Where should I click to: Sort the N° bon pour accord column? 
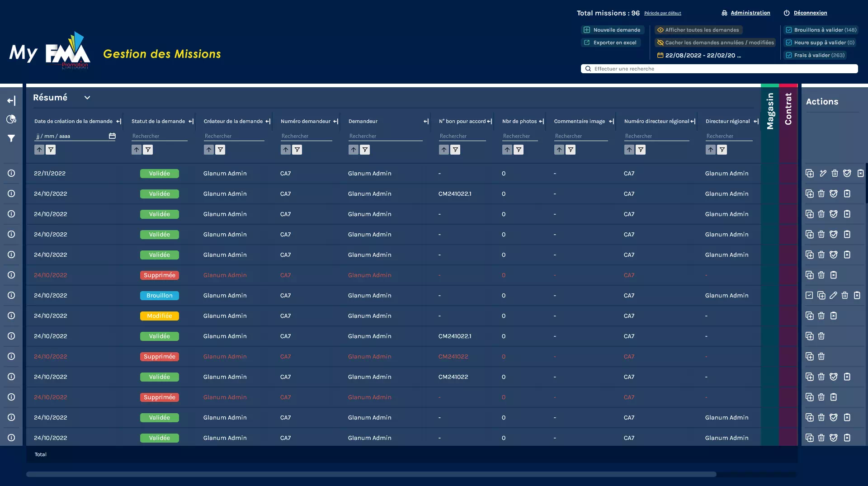444,150
